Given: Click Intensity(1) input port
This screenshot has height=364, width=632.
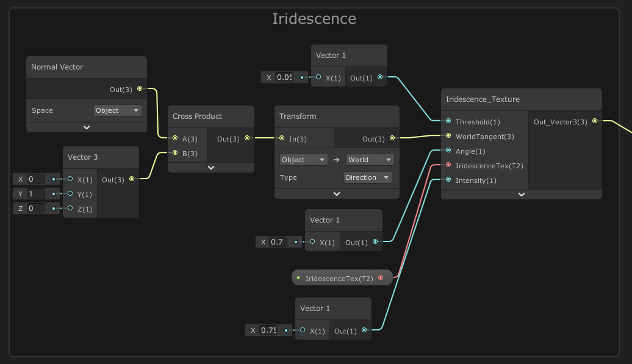Looking at the screenshot, I should coord(448,180).
